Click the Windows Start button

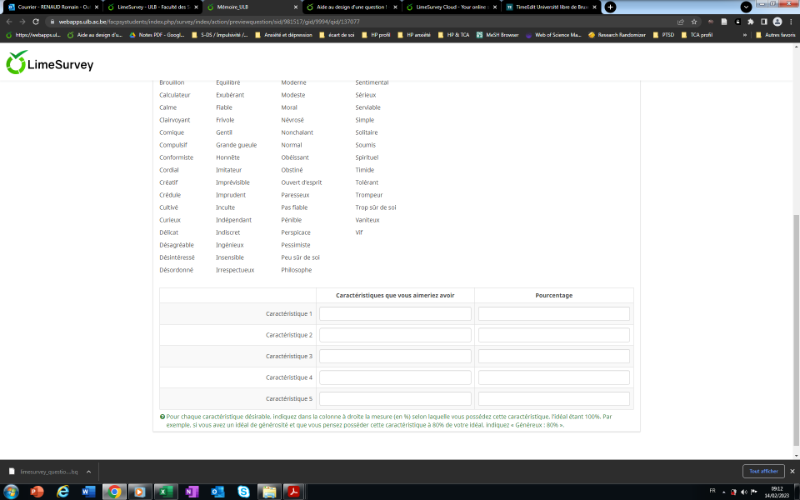tap(11, 491)
